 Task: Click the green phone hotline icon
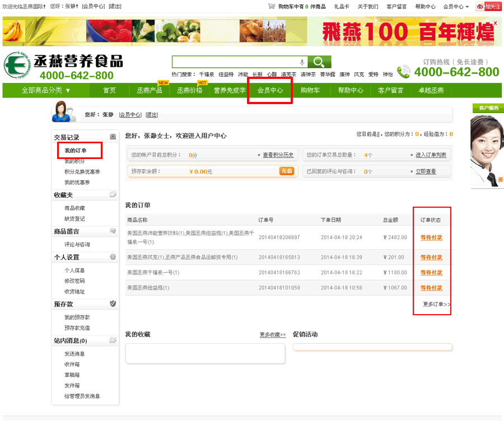click(x=404, y=72)
